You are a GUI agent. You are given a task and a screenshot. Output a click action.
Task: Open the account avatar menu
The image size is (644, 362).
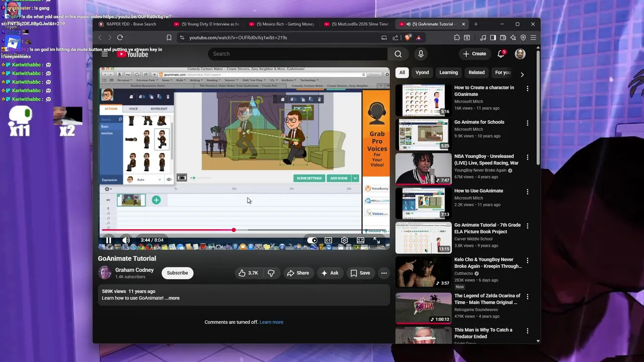(x=520, y=54)
